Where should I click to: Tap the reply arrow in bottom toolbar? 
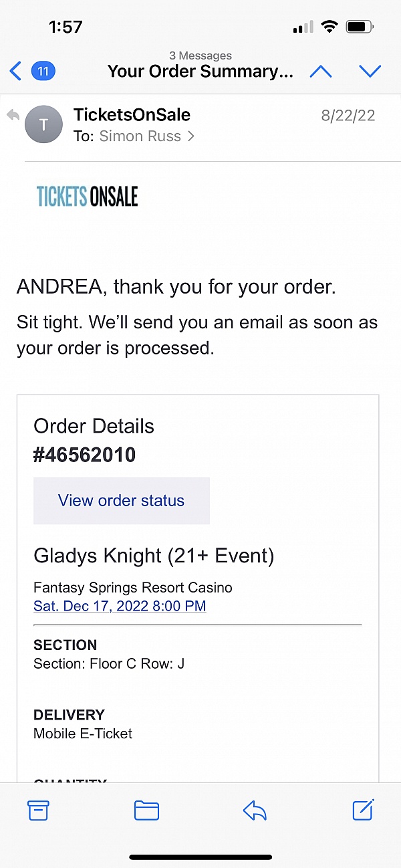tap(255, 810)
